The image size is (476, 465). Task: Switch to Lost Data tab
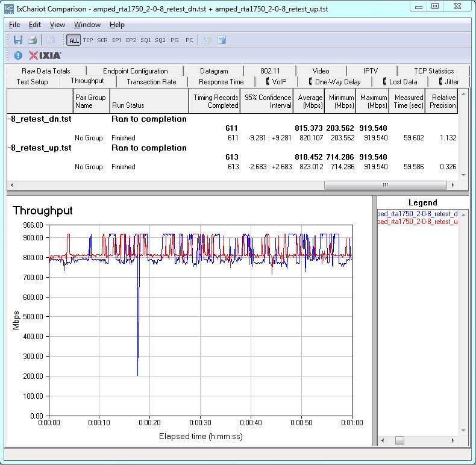(400, 82)
